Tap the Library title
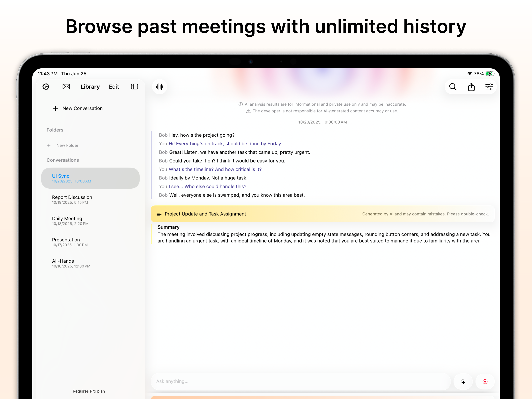This screenshot has width=532, height=399. (90, 87)
